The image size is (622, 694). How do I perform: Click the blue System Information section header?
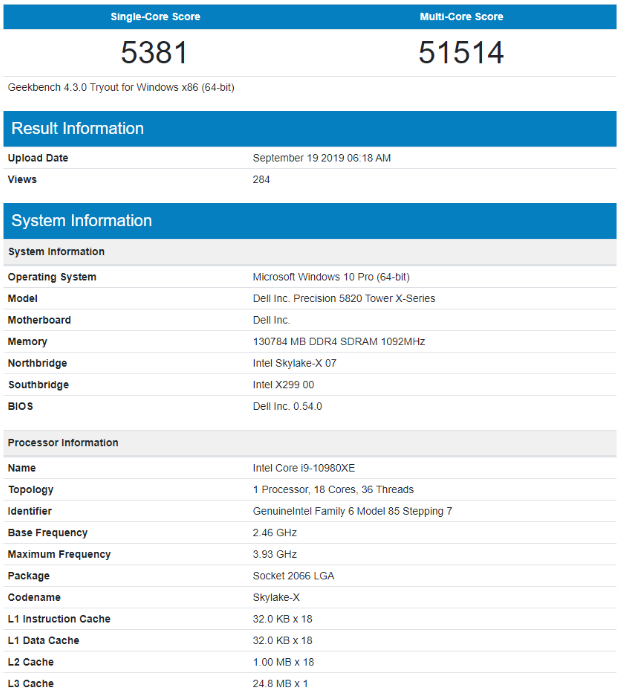coord(310,221)
